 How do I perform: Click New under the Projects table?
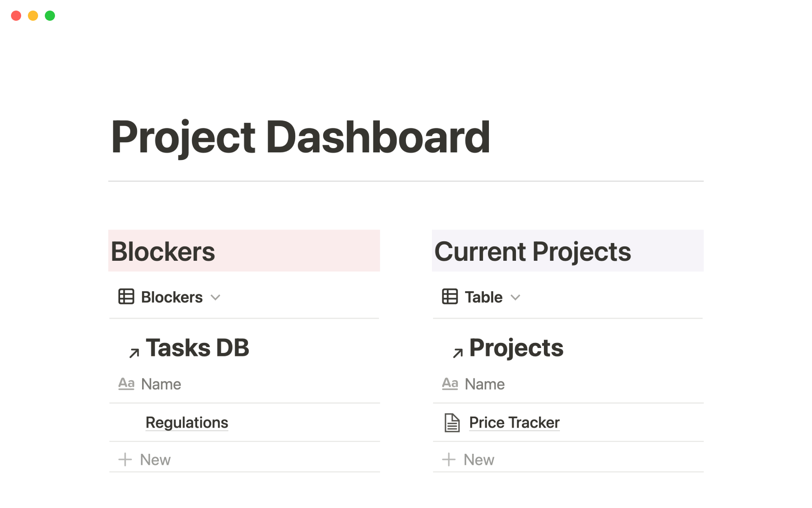(x=478, y=459)
